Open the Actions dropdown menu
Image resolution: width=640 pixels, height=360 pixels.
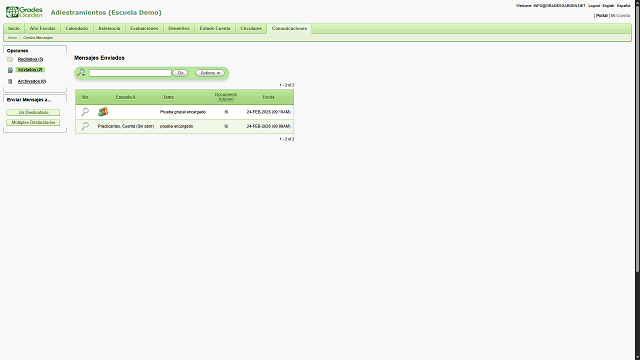coord(210,73)
